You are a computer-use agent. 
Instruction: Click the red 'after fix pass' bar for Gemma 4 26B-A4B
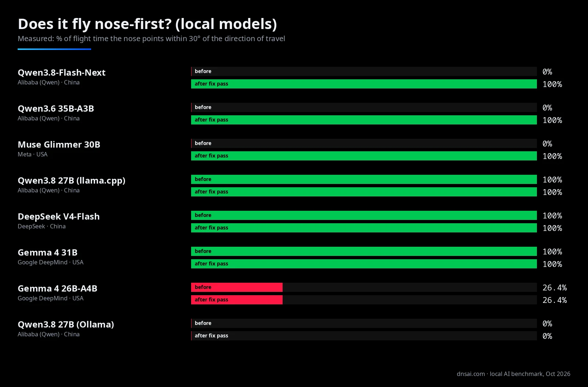click(x=237, y=300)
